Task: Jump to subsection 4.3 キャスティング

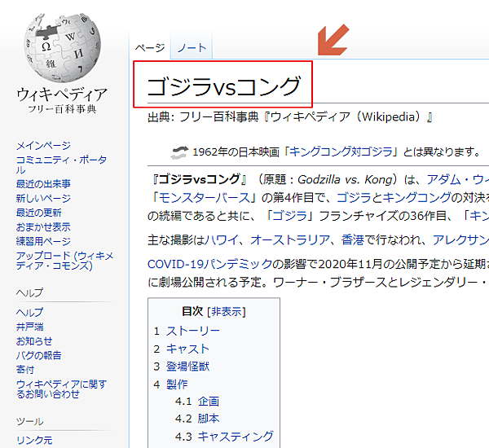Action: pos(236,437)
